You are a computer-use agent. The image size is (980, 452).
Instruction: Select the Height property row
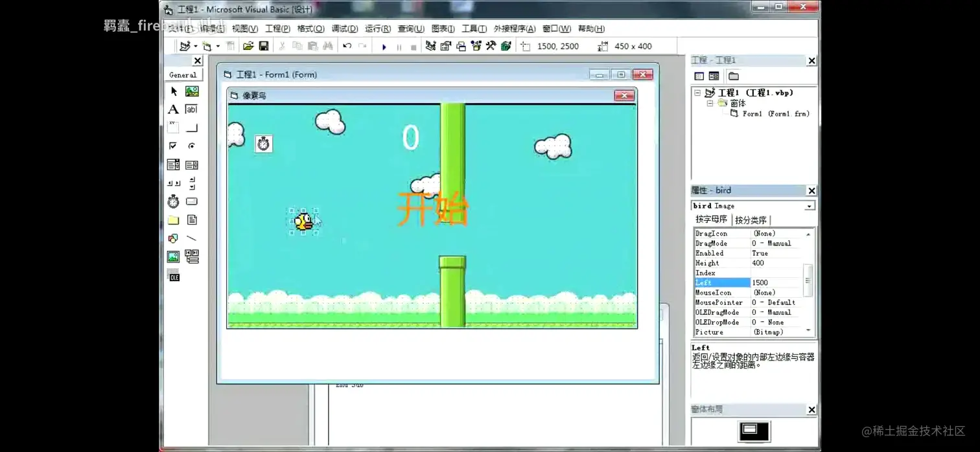coord(747,263)
